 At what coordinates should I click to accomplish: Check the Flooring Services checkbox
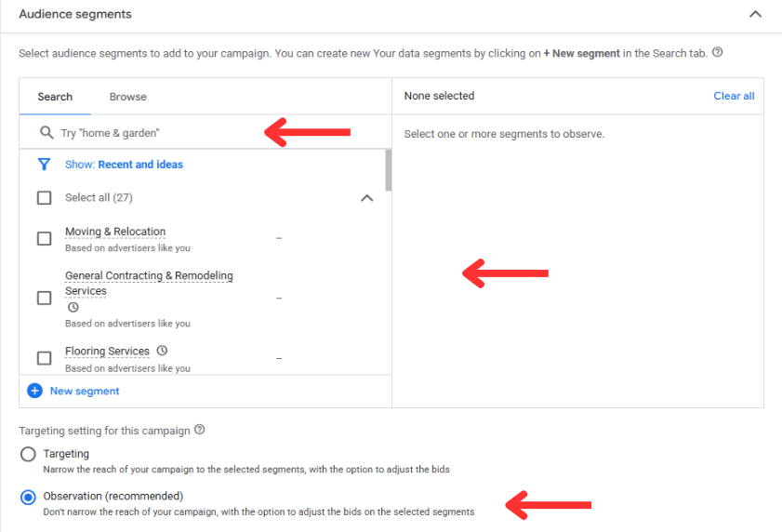click(44, 357)
